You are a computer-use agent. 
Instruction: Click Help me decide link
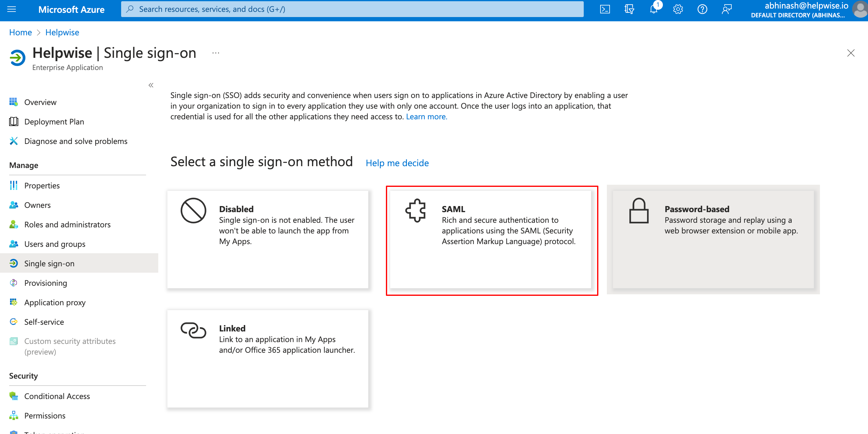tap(397, 163)
